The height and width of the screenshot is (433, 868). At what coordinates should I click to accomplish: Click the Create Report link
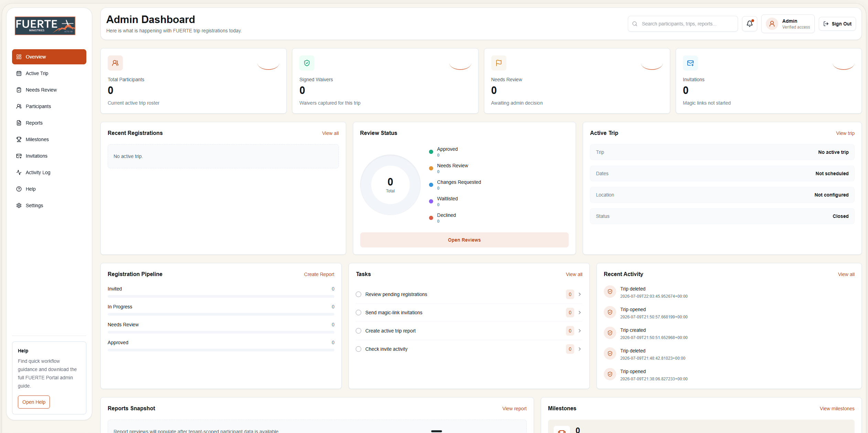click(x=319, y=274)
